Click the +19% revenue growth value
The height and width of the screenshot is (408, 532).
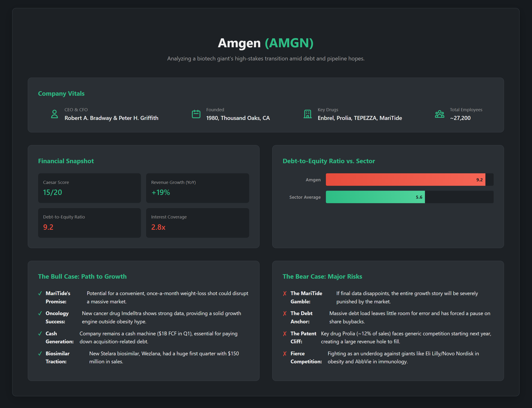161,192
